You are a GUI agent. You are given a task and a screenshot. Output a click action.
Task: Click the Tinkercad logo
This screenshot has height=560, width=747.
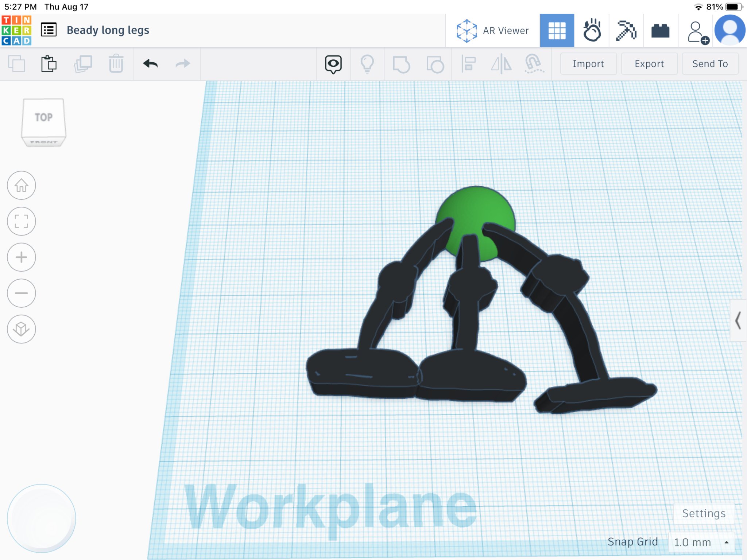click(16, 30)
